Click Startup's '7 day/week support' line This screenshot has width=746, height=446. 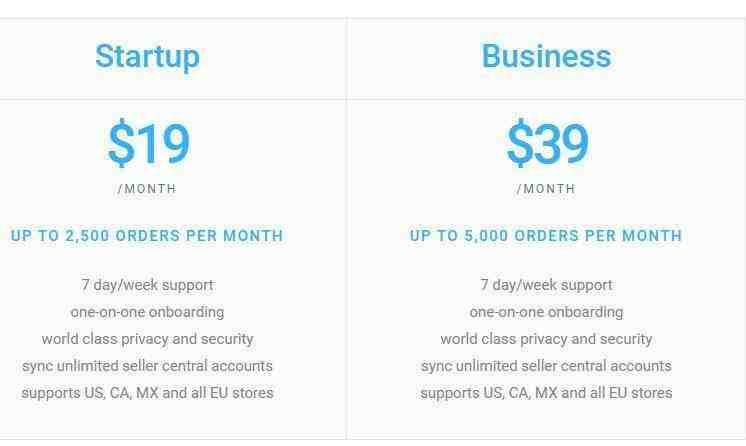click(147, 285)
